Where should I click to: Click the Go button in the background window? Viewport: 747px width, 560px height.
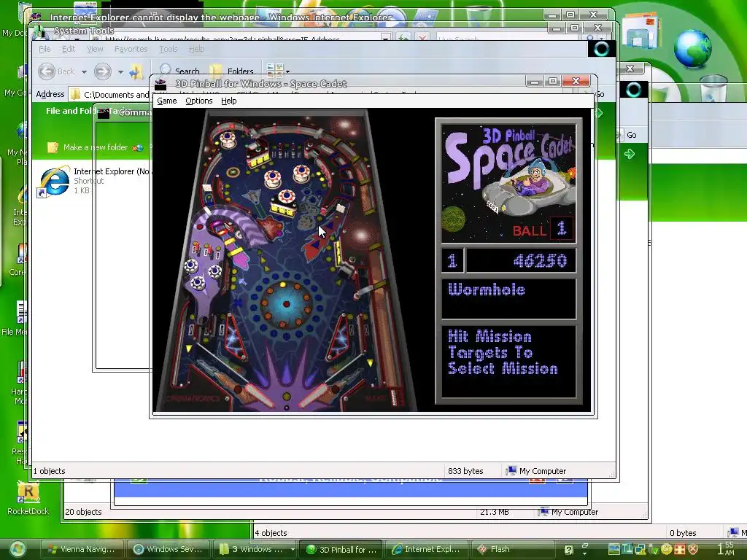click(x=631, y=135)
